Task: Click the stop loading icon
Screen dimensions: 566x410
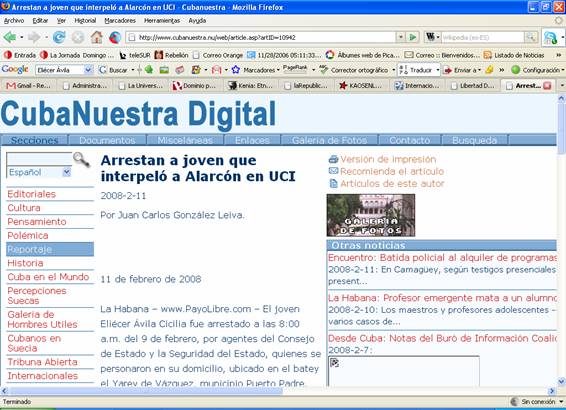Action: (x=78, y=37)
